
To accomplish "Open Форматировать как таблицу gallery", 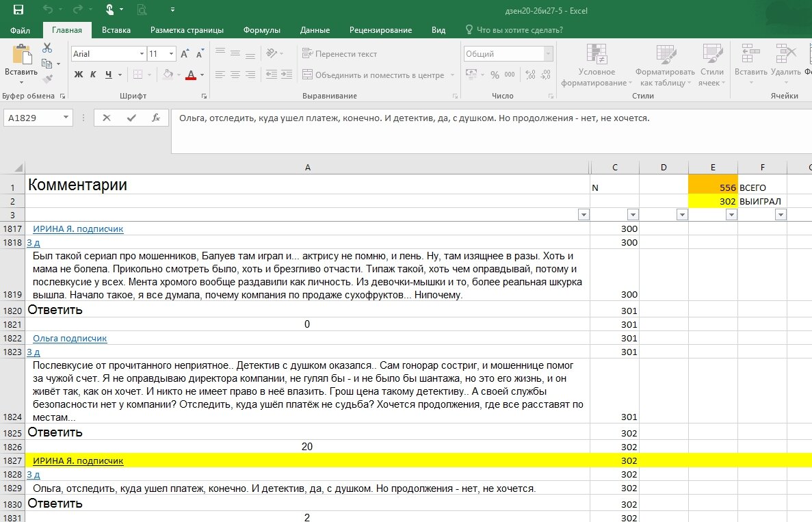I will (x=665, y=65).
